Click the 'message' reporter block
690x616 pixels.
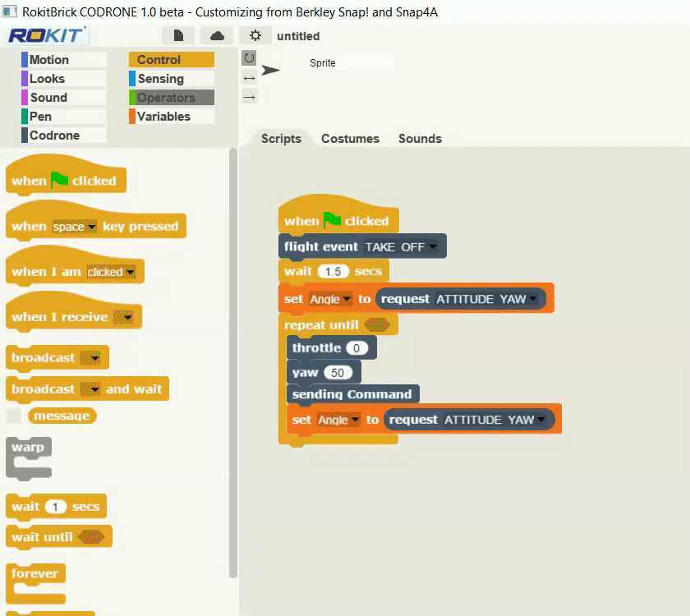[x=62, y=416]
